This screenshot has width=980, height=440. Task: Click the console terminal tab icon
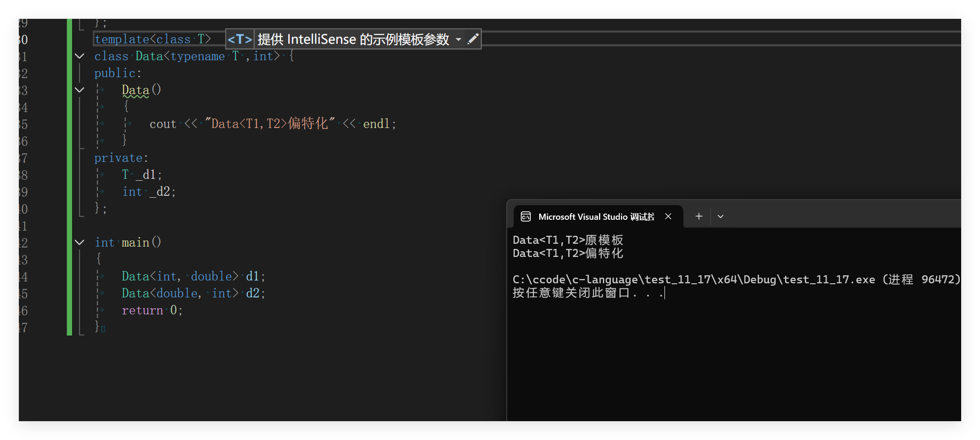[526, 216]
